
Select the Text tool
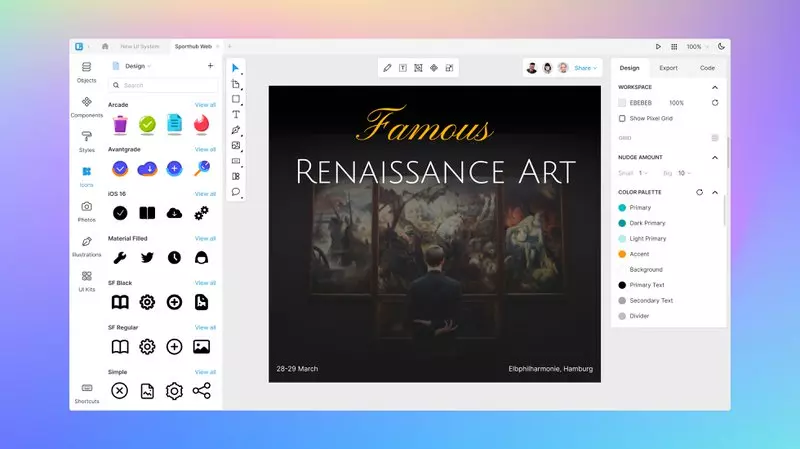235,114
